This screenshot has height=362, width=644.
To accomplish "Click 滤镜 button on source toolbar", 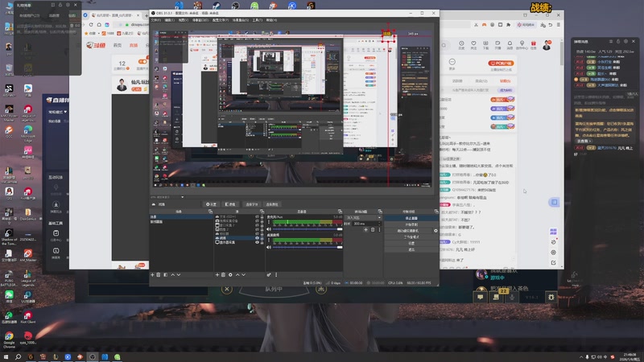I will point(230,204).
